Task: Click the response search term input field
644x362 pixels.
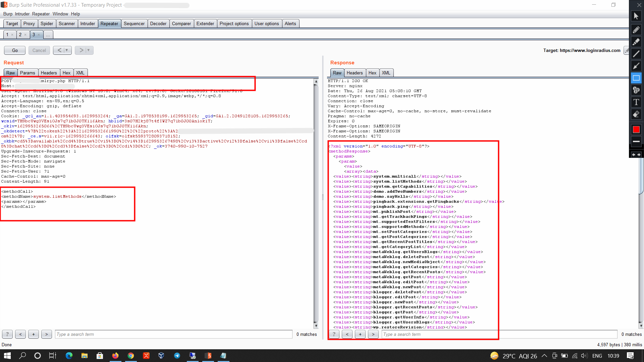Action: point(499,334)
